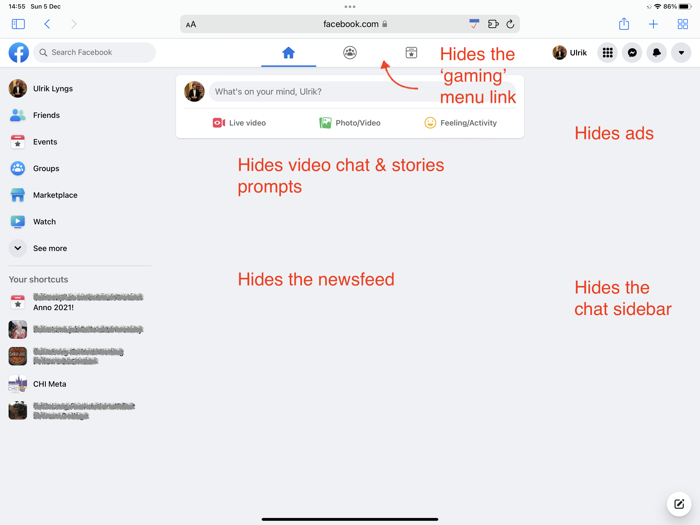The width and height of the screenshot is (700, 525).
Task: Click the battery status indicator
Action: (685, 7)
